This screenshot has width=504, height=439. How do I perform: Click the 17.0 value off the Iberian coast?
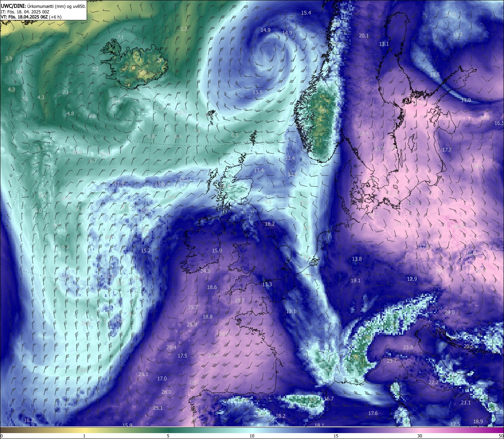point(162,379)
